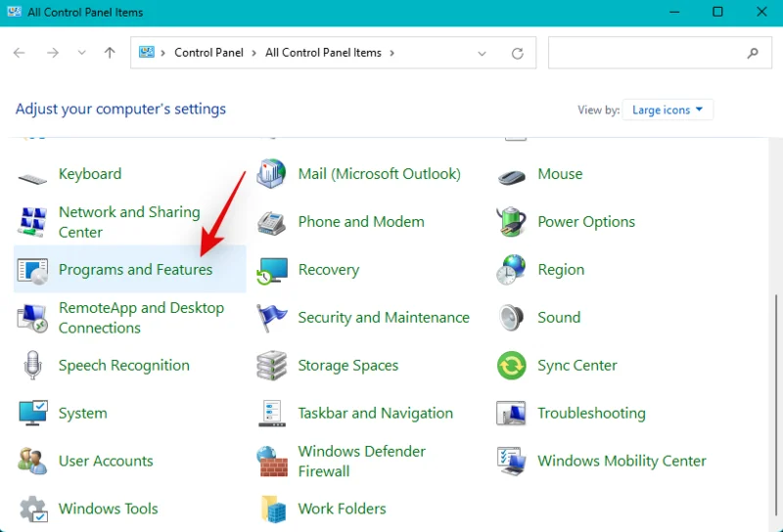Screen dimensions: 783x532
Task: Open the System monitor icon
Action: tap(32, 414)
